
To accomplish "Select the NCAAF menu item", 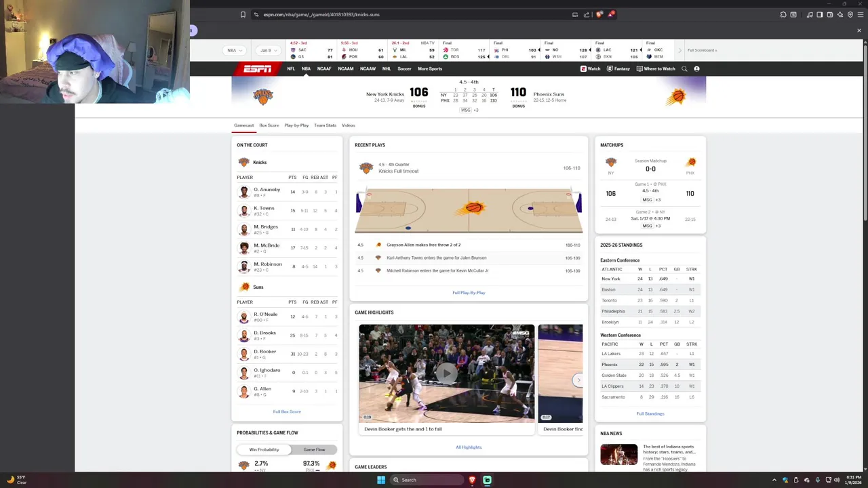I will click(324, 68).
